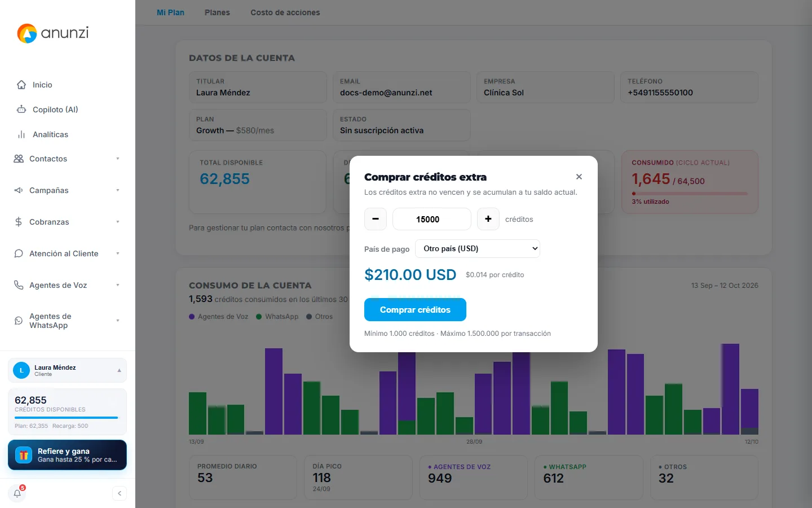
Task: Click the Copiloto (AI) robot icon
Action: [x=21, y=110]
